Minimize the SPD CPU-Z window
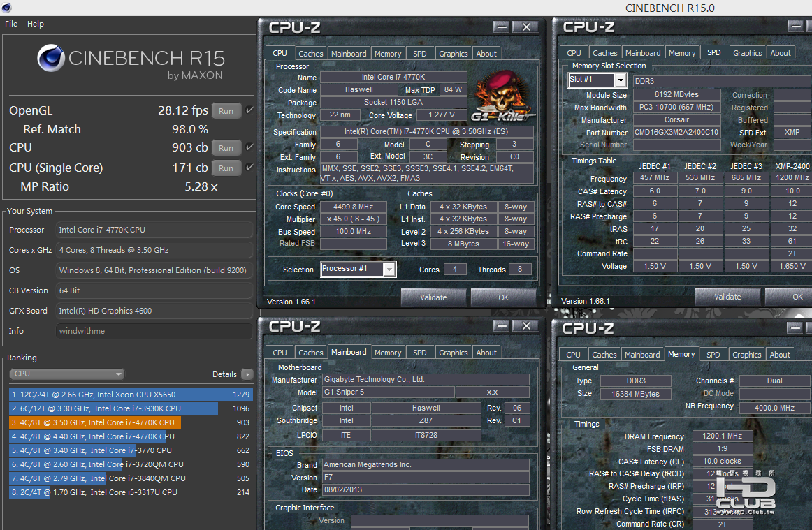 (x=795, y=27)
